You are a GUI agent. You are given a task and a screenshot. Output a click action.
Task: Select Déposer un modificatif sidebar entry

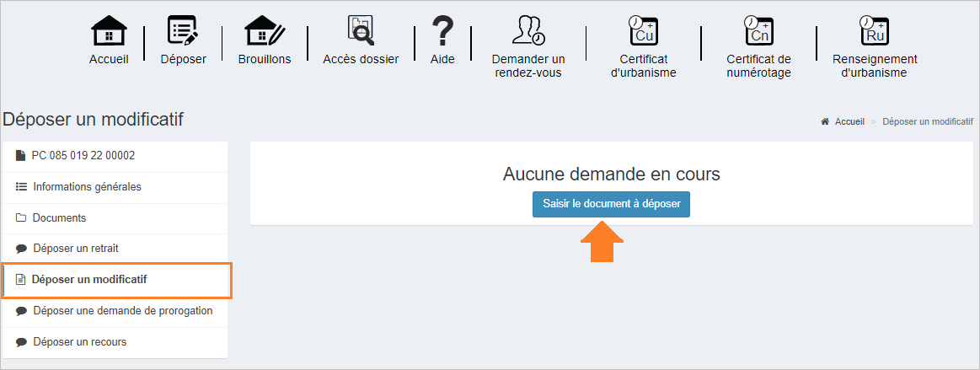pyautogui.click(x=116, y=280)
